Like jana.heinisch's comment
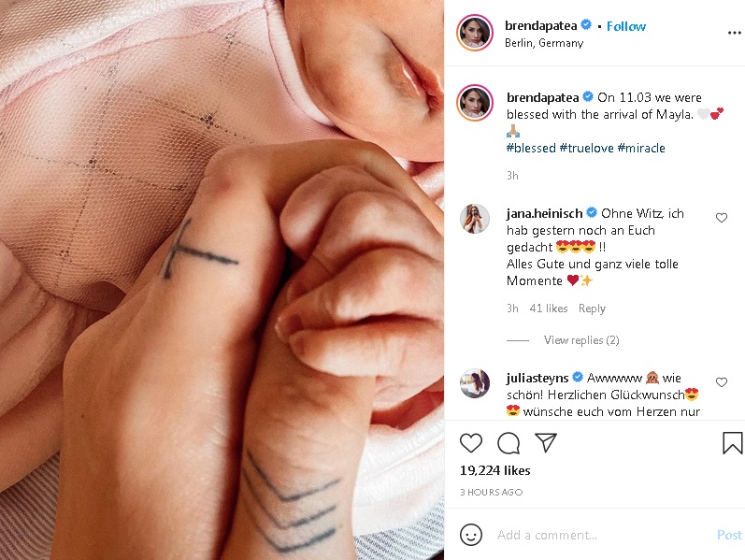745x560 pixels. tap(722, 218)
